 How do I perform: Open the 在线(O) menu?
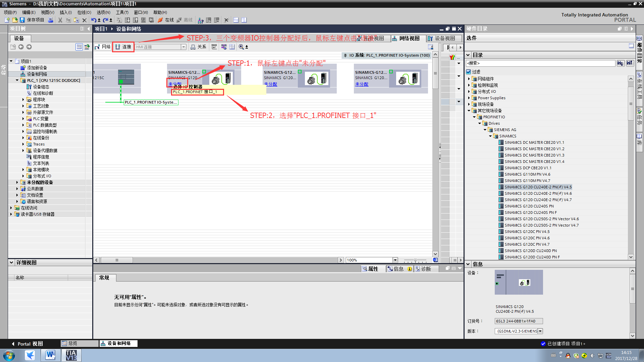[84, 12]
